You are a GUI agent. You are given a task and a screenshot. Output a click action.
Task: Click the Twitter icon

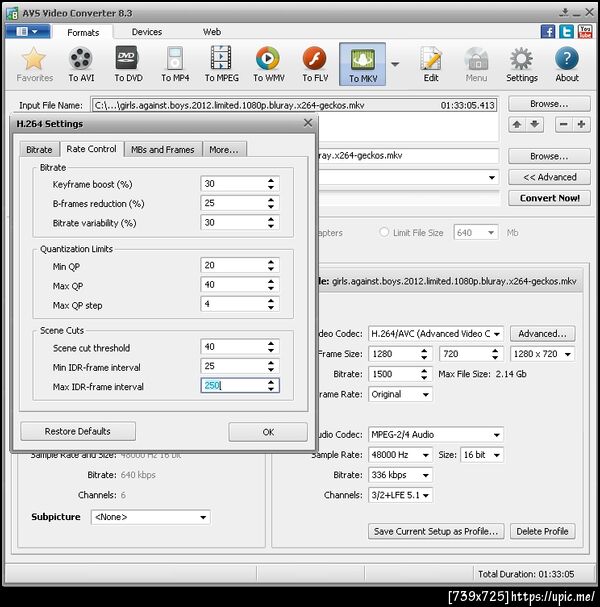566,31
